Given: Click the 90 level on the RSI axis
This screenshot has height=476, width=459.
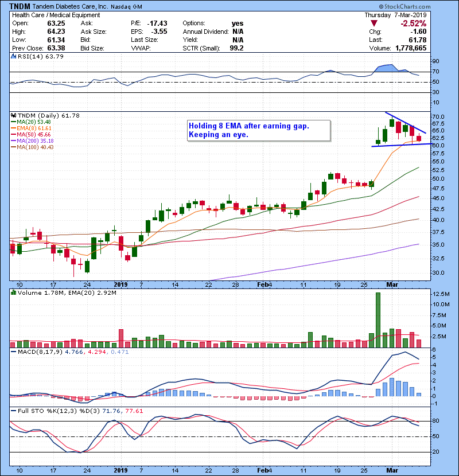Looking at the screenshot, I should tap(436, 61).
